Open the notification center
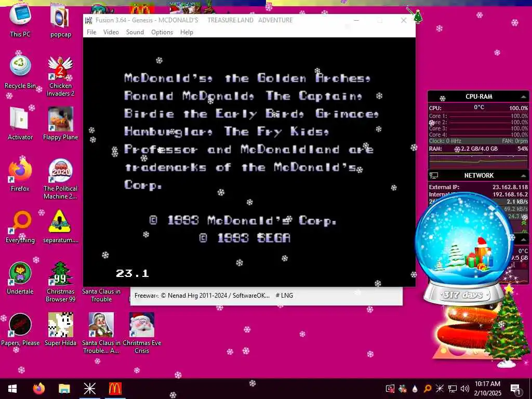The height and width of the screenshot is (399, 532). pyautogui.click(x=516, y=389)
